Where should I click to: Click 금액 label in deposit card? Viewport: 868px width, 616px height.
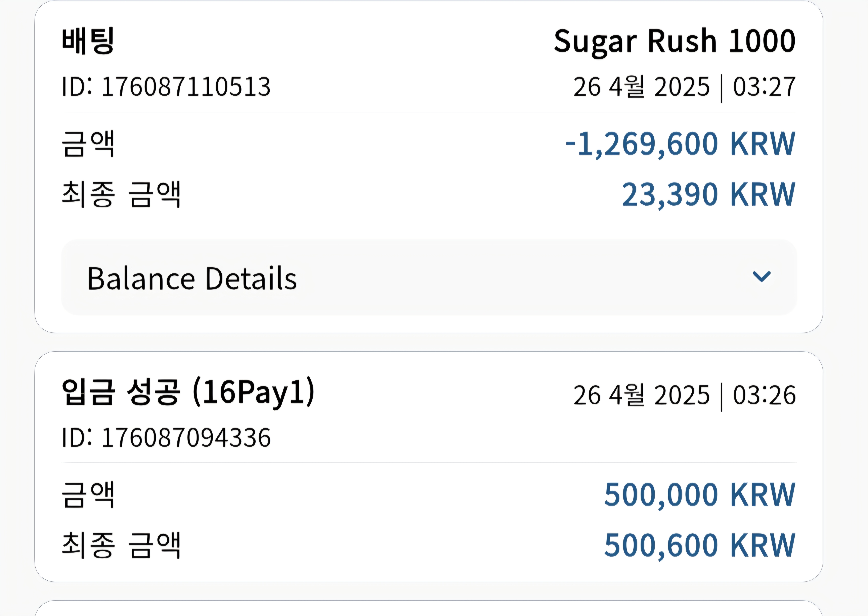pos(88,495)
